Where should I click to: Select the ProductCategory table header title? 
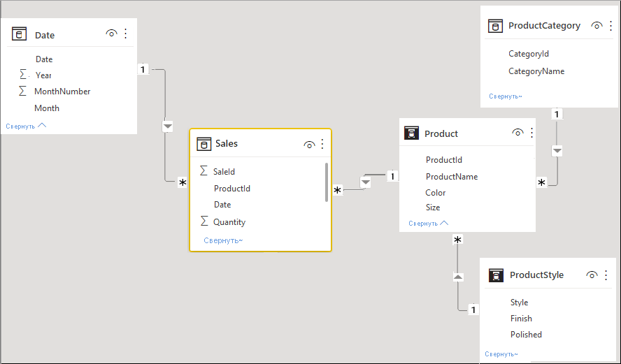[544, 26]
